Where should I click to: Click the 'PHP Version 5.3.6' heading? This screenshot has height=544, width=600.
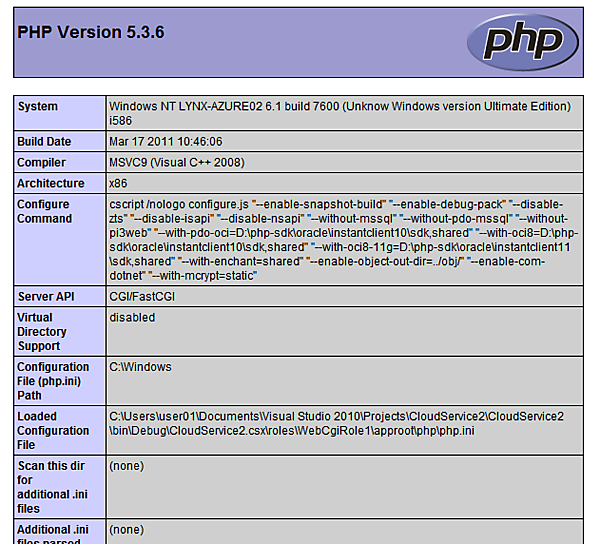tap(91, 32)
